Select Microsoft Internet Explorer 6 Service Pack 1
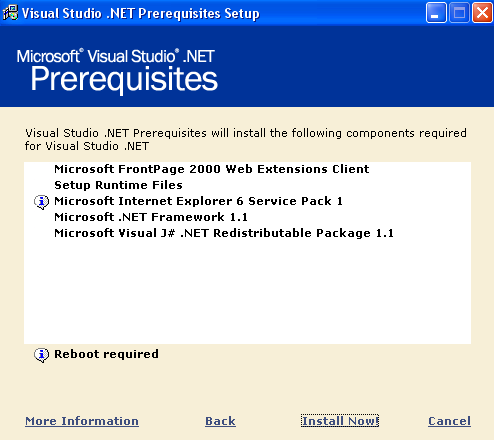Image resolution: width=494 pixels, height=440 pixels. 198,201
